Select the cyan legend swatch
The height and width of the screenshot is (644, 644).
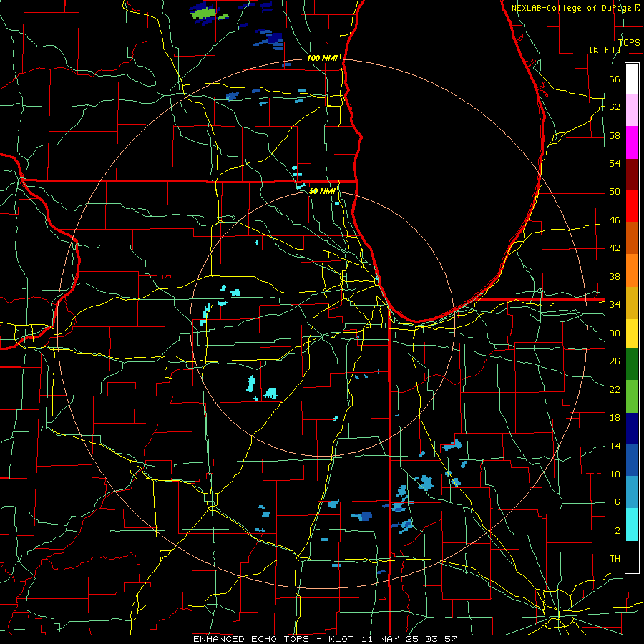click(632, 525)
